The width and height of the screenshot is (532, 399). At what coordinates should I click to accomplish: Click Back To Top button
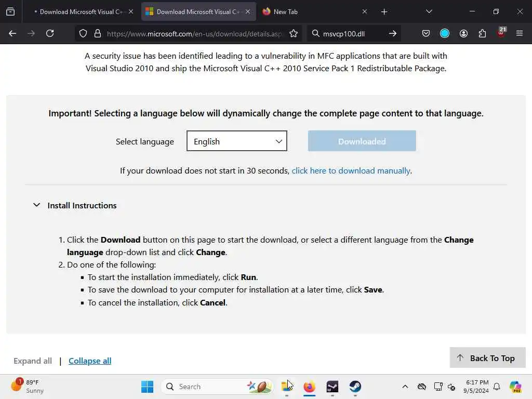point(487,357)
